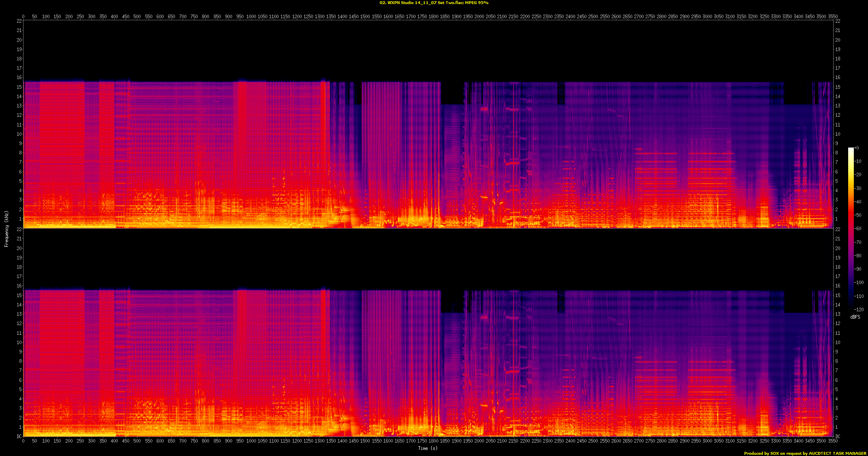This screenshot has width=868, height=456.
Task: Click the 'Frequency (kHz)' axis label
Action: pyautogui.click(x=6, y=229)
